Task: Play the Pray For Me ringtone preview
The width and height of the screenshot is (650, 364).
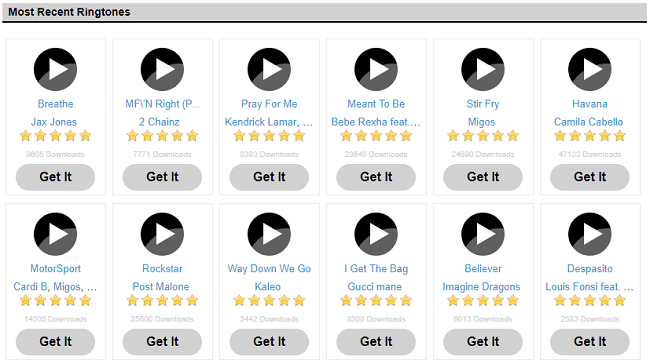Action: pyautogui.click(x=269, y=69)
